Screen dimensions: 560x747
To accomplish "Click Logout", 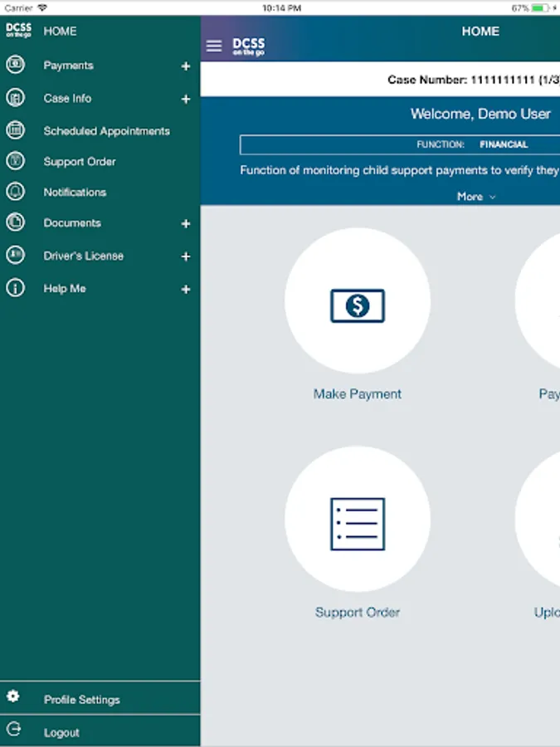I will click(x=61, y=732).
